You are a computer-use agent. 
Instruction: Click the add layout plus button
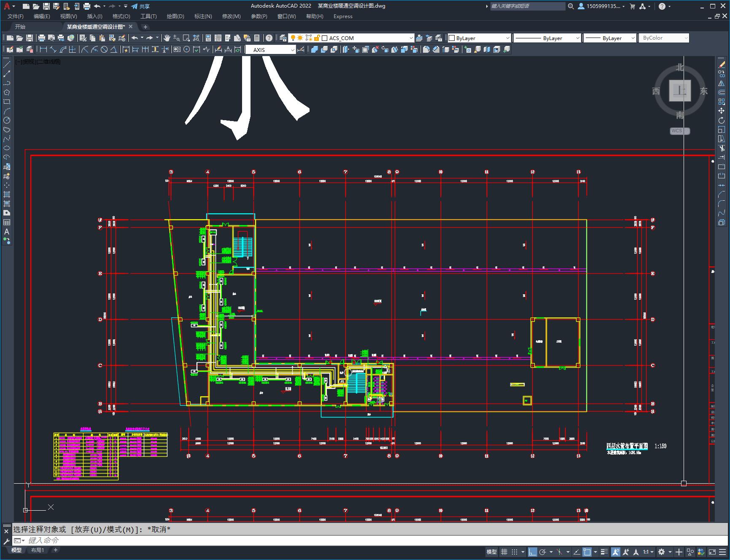pos(55,550)
